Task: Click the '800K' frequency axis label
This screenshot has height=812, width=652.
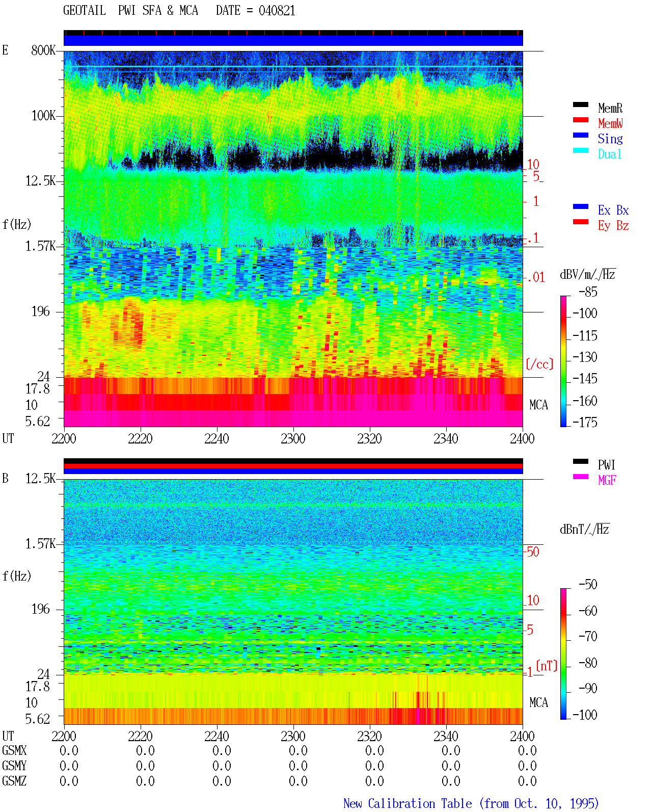Action: click(x=43, y=50)
